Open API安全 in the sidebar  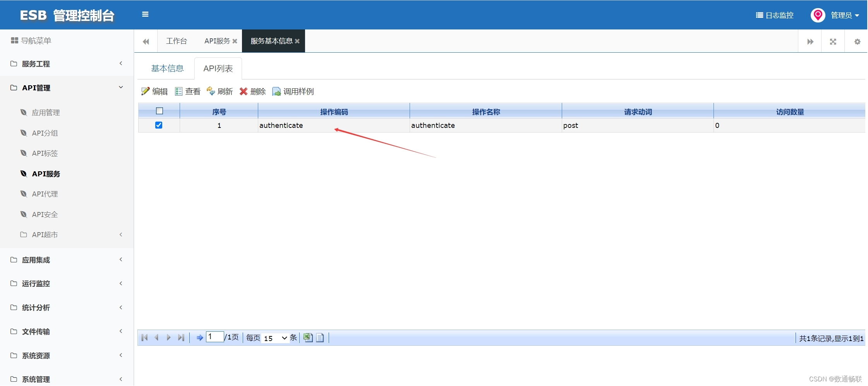45,214
